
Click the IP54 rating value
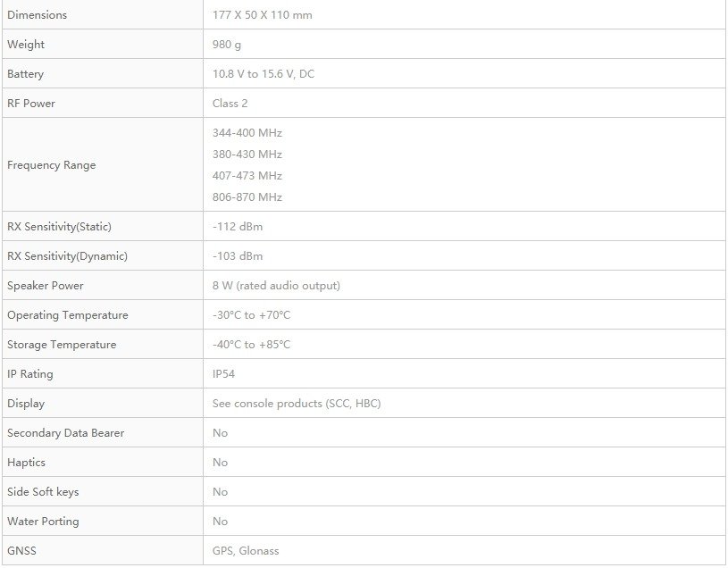click(x=223, y=374)
